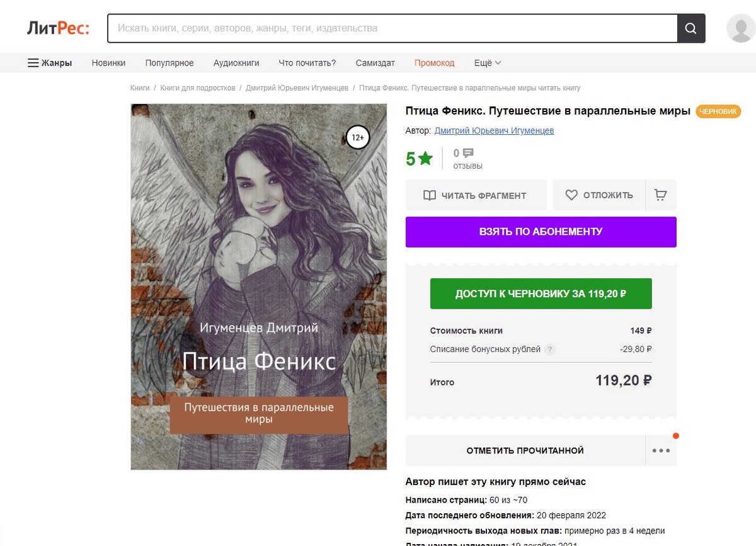
Task: Click the ВЗЯТЬ ПО АБОНЕМЕНТУ button
Action: tap(541, 232)
